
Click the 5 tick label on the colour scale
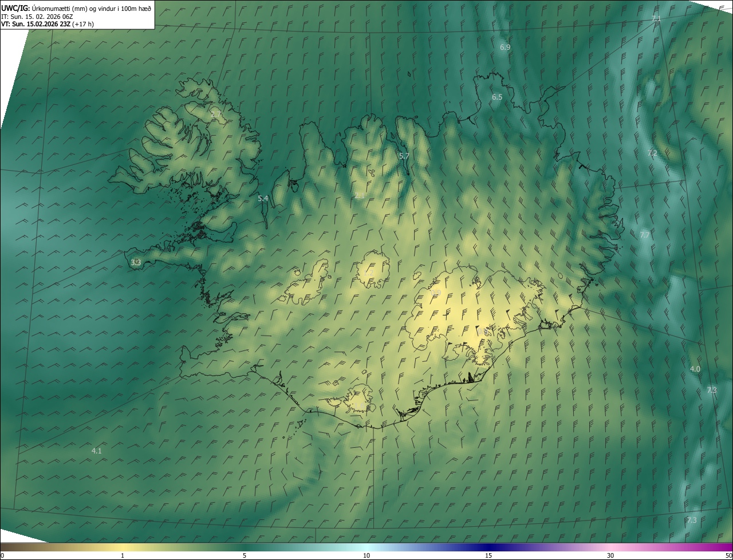(x=245, y=556)
